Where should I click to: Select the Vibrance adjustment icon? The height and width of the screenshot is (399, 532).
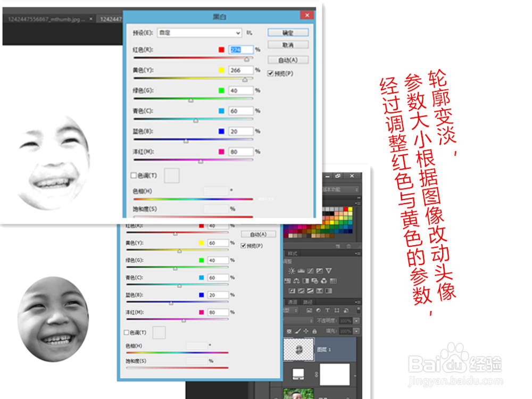(x=329, y=270)
